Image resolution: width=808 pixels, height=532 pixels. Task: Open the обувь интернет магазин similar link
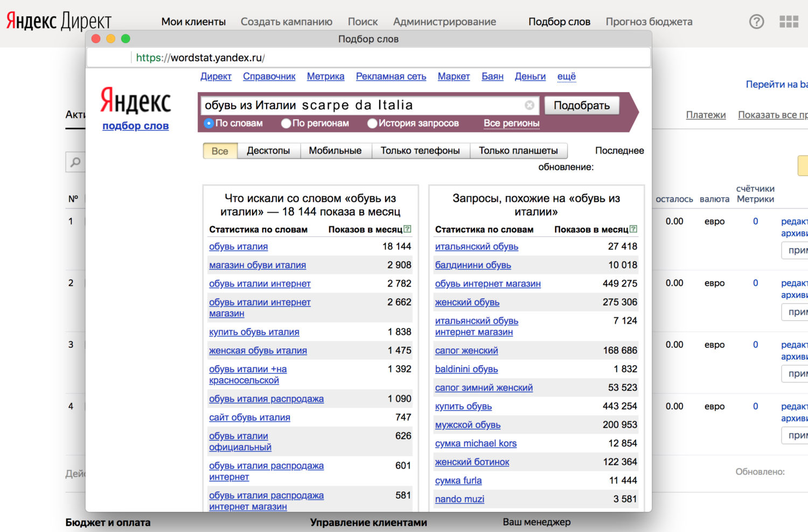488,284
